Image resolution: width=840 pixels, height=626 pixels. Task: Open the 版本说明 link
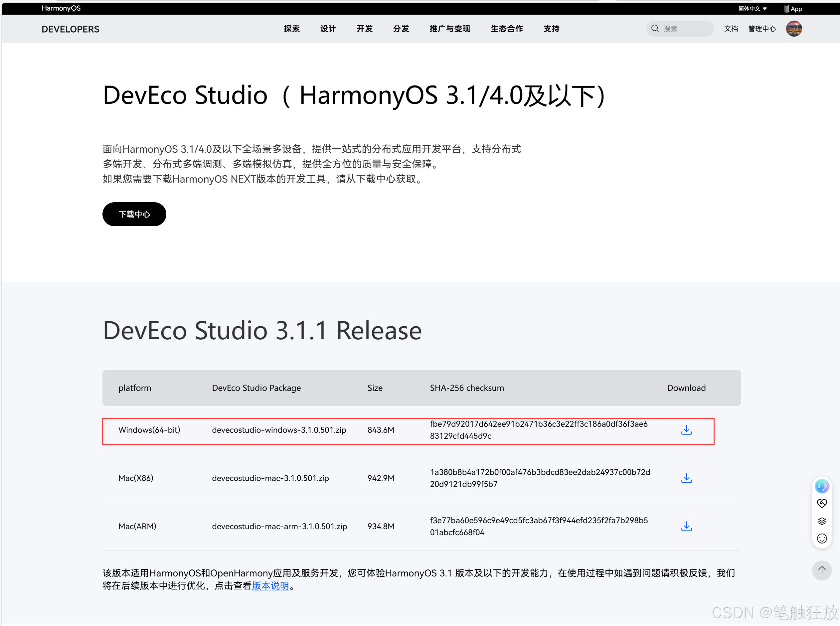[x=270, y=586]
